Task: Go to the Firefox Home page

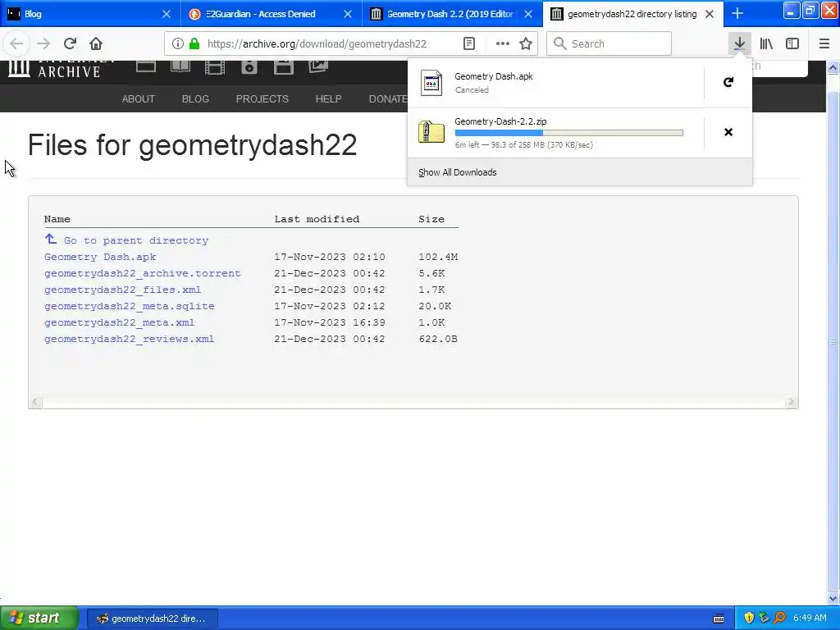Action: click(x=96, y=43)
